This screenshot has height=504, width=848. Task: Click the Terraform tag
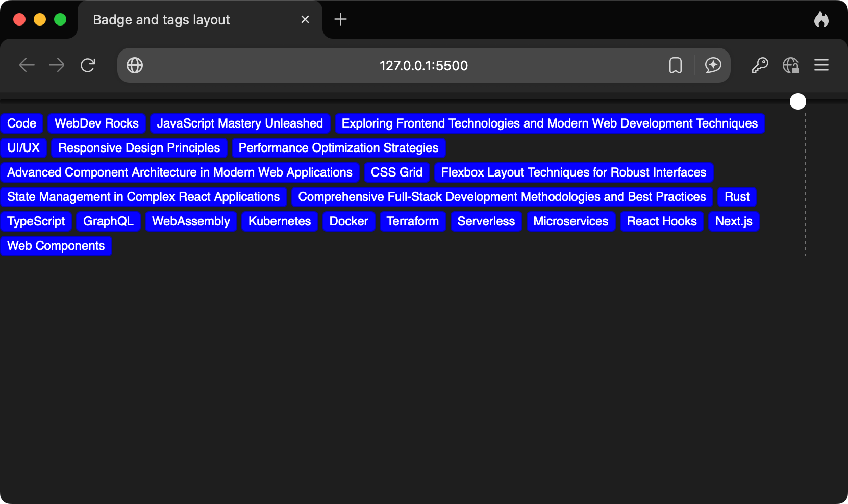pos(413,221)
